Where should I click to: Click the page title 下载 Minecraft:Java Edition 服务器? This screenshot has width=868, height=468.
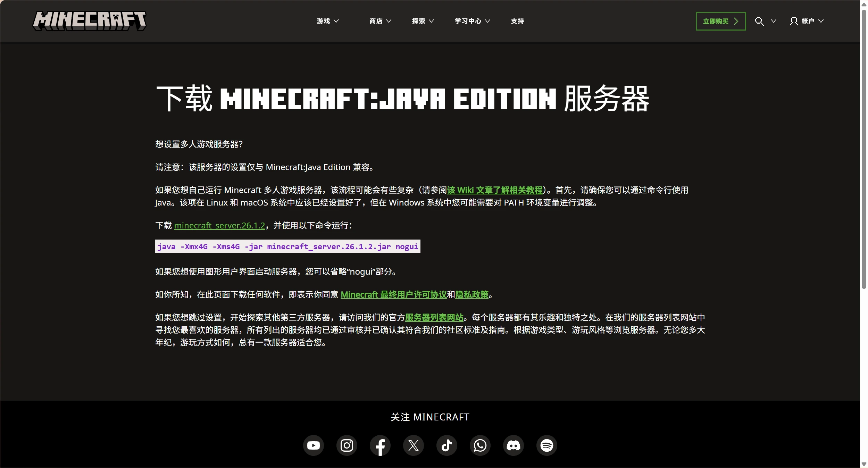403,99
